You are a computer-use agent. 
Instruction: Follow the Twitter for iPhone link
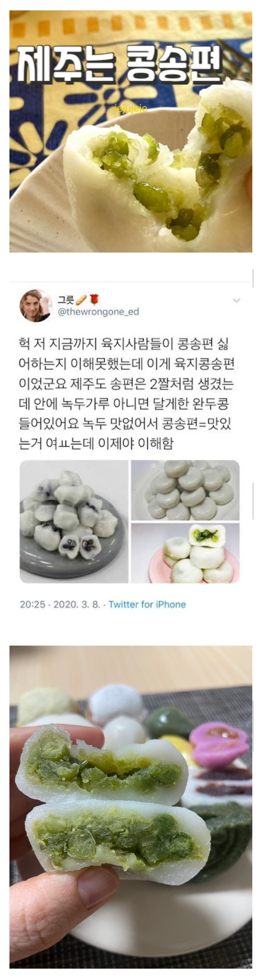[x=147, y=604]
